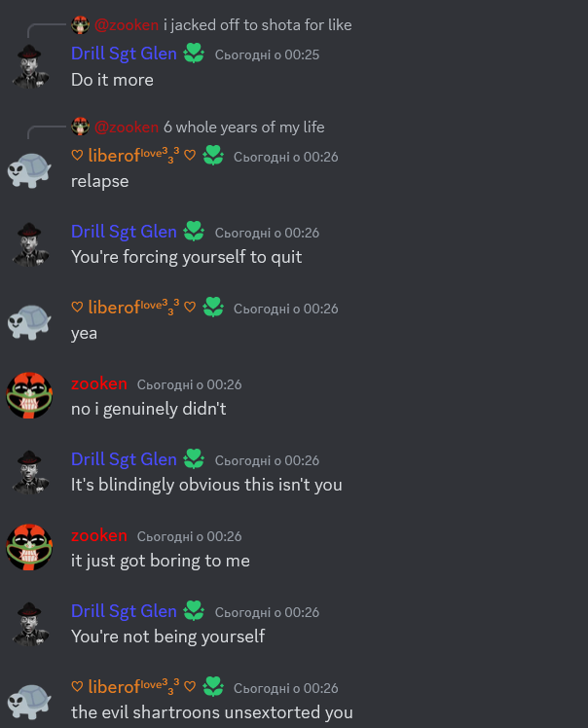Screen dimensions: 588x728
Task: Click turtle avatar by "evil shartroons" message
Action: pyautogui.click(x=29, y=701)
